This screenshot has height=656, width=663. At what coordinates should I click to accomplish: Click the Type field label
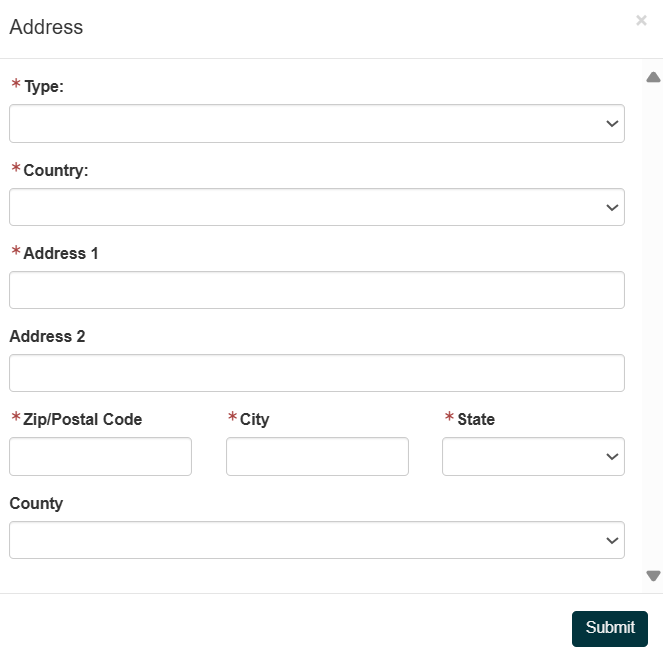pos(43,87)
